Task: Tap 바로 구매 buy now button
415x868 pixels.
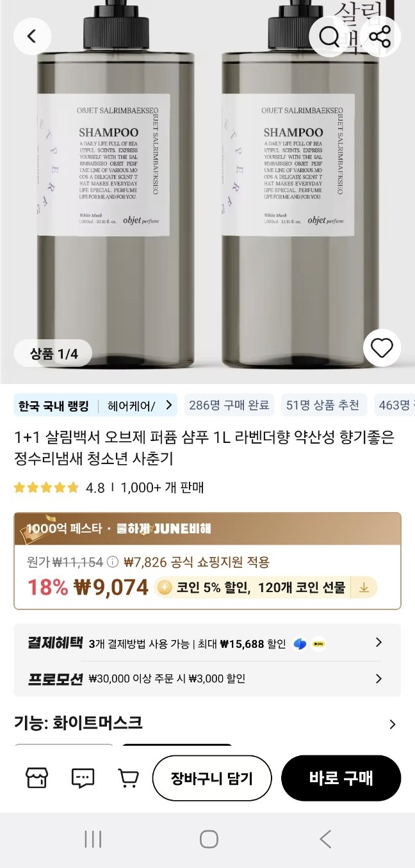Action: [x=341, y=778]
